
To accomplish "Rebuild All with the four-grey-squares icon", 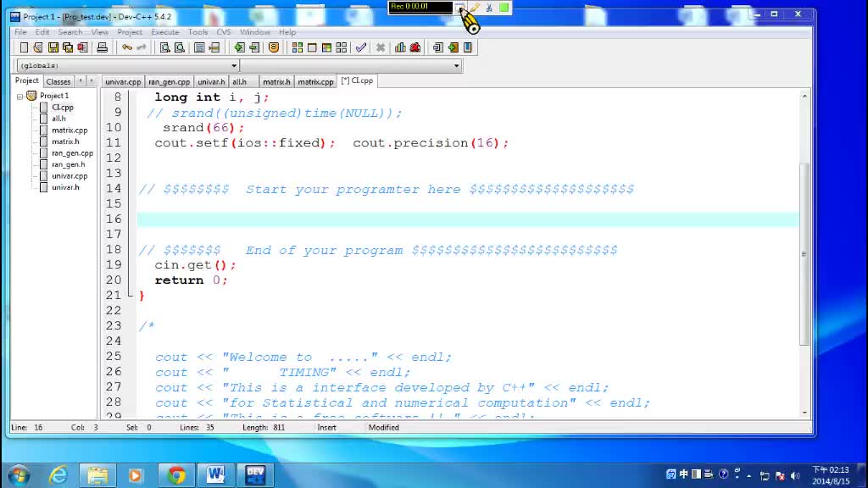I will tap(342, 47).
